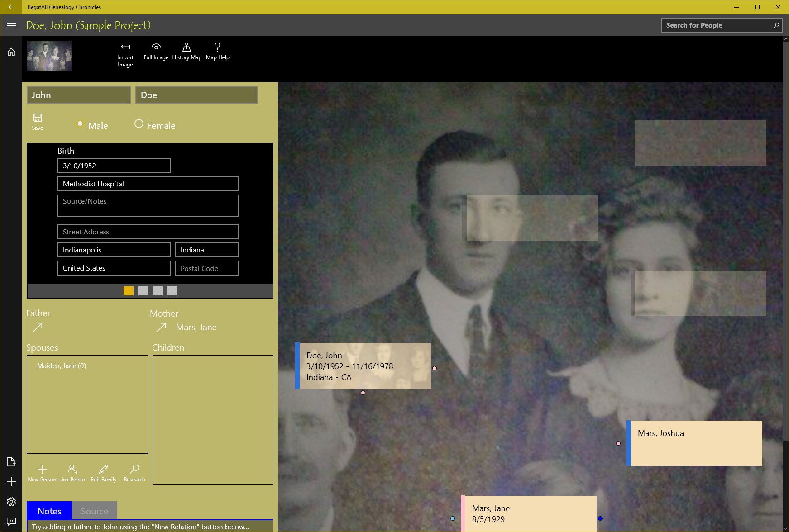Click the first name field John
The width and height of the screenshot is (789, 532).
click(x=79, y=95)
